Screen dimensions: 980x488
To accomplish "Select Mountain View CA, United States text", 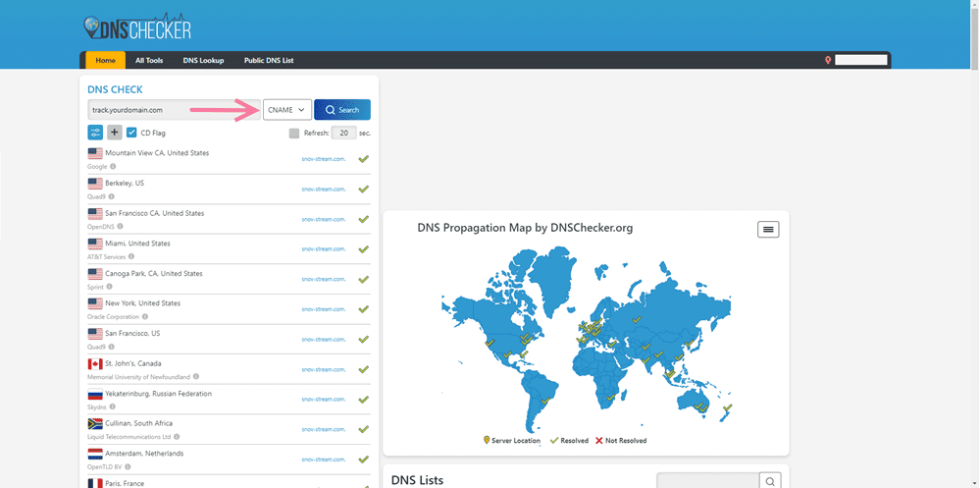I will (157, 152).
